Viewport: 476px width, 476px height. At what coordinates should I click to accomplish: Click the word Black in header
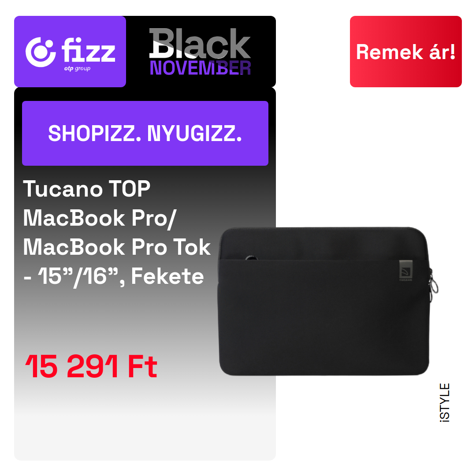click(x=200, y=43)
